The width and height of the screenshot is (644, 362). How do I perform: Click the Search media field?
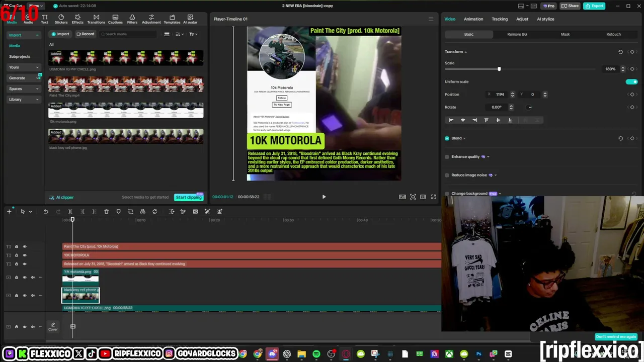(128, 34)
